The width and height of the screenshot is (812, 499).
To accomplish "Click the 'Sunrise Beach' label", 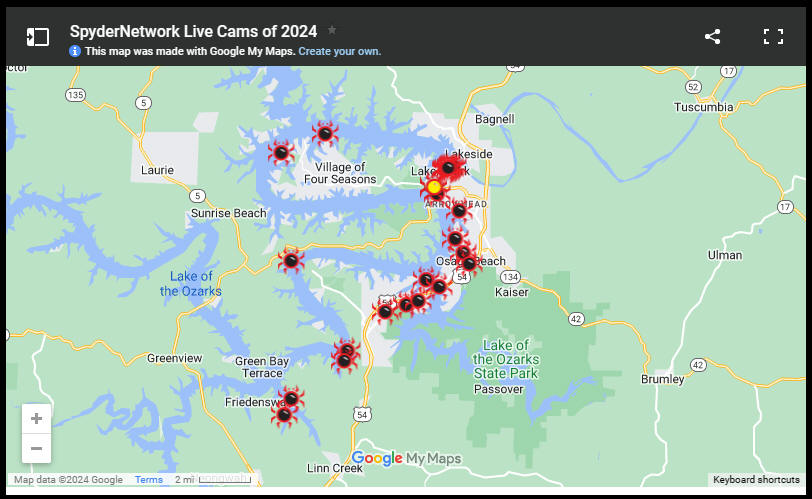I will 228,213.
